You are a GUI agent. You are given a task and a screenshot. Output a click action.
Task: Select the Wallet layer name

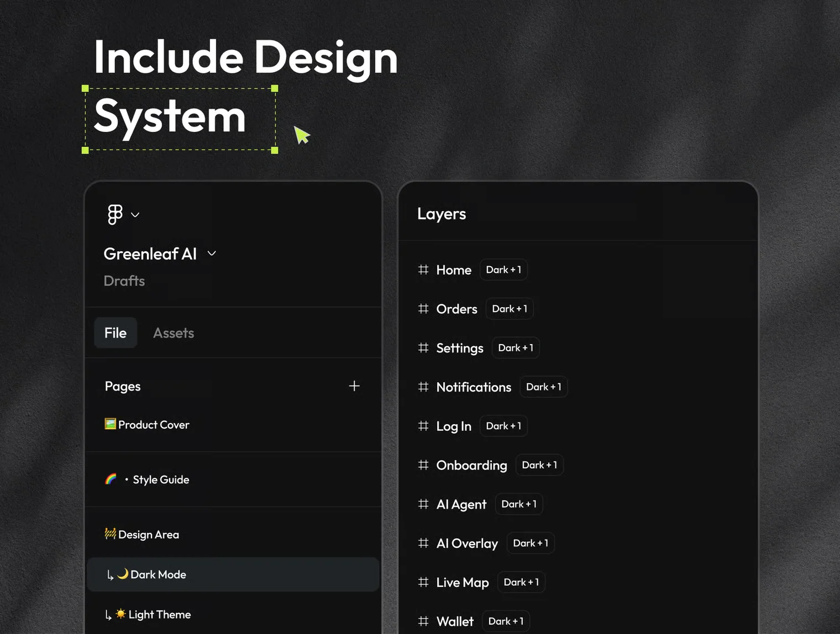[455, 622]
